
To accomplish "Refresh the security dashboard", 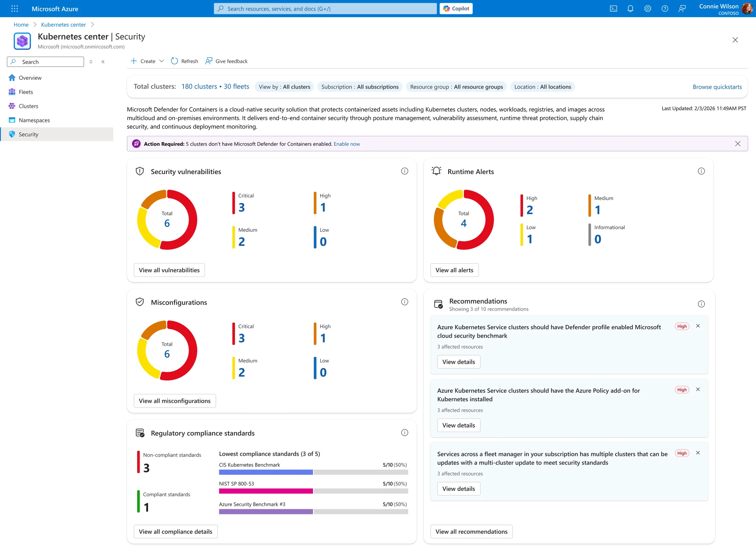I will (185, 61).
